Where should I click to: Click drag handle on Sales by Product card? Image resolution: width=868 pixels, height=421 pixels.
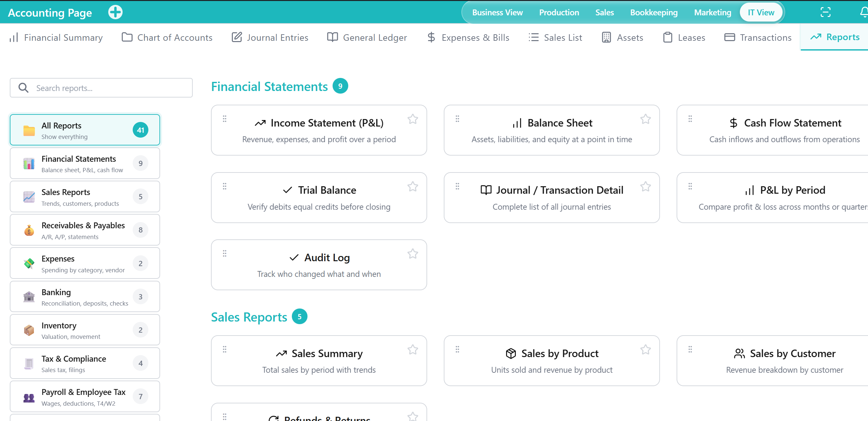pyautogui.click(x=457, y=349)
